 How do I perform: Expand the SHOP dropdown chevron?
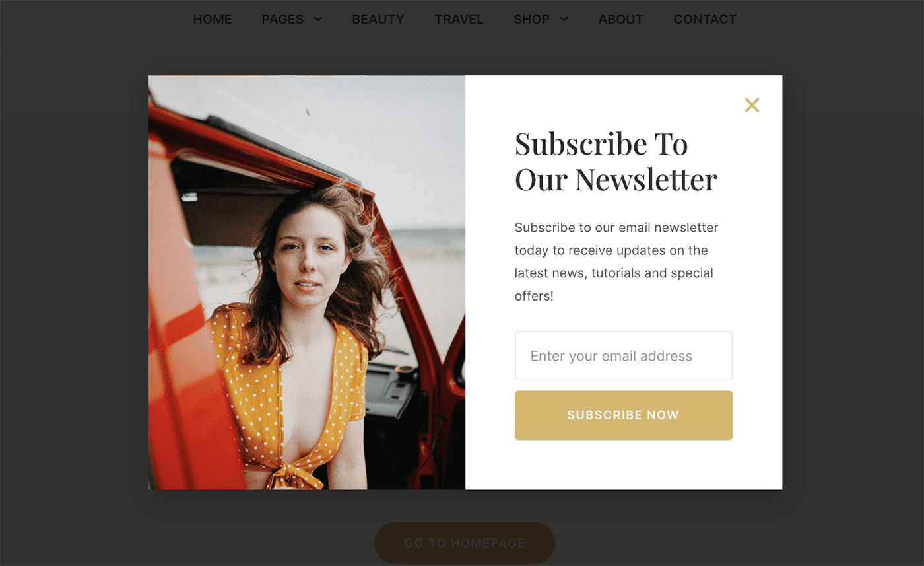click(x=564, y=19)
